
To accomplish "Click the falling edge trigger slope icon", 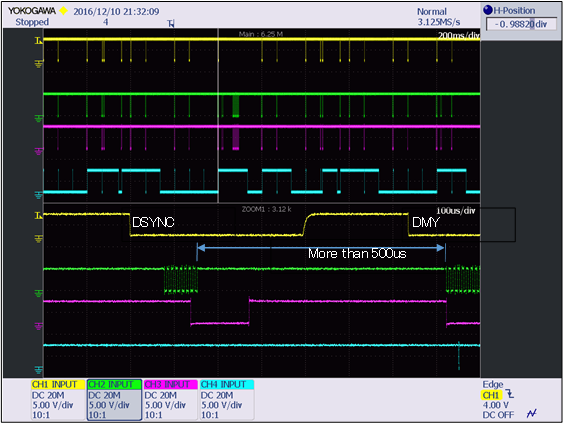I will coord(510,394).
